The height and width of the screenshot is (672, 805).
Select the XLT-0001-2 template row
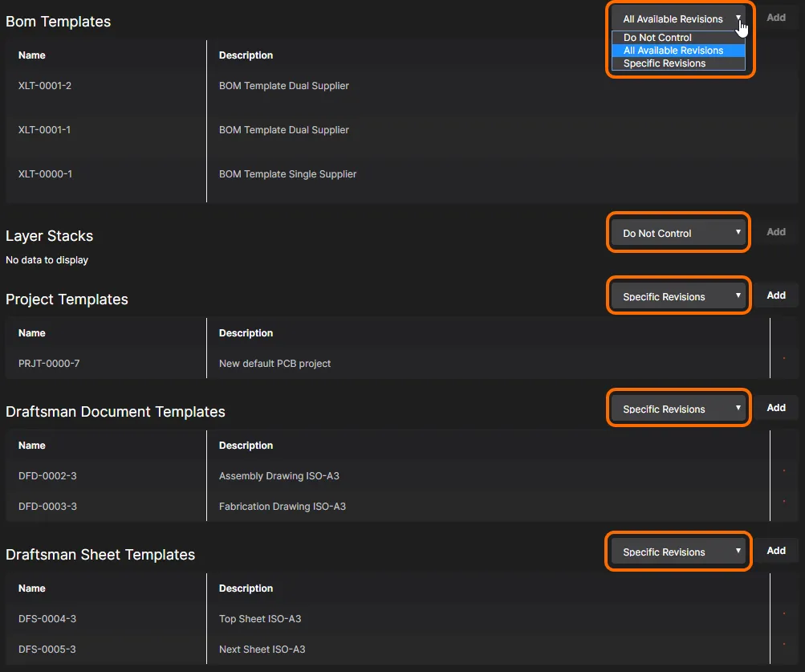tap(45, 86)
